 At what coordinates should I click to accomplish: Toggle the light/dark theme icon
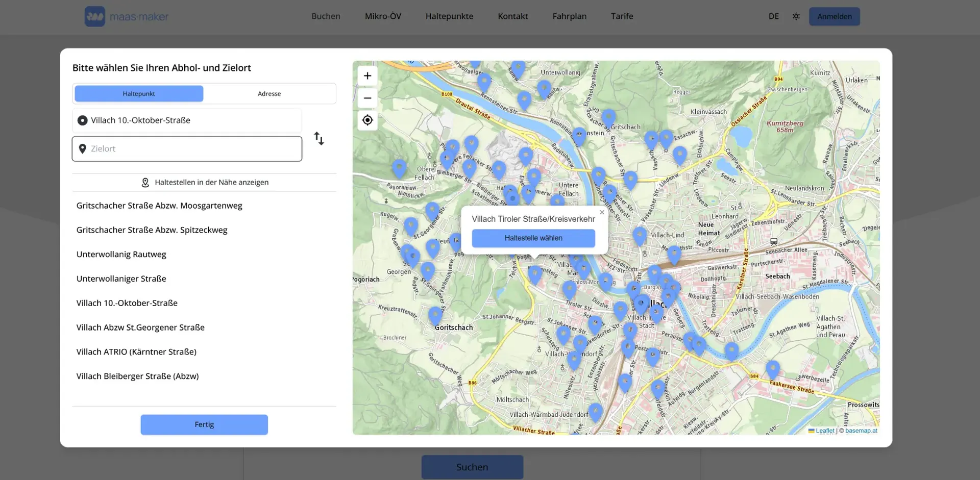click(x=796, y=16)
